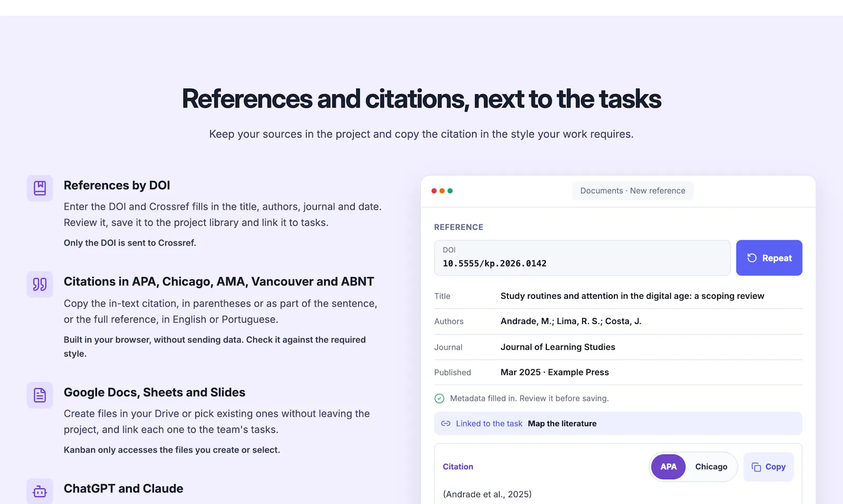Click the References by DOI bookmark icon

(40, 188)
